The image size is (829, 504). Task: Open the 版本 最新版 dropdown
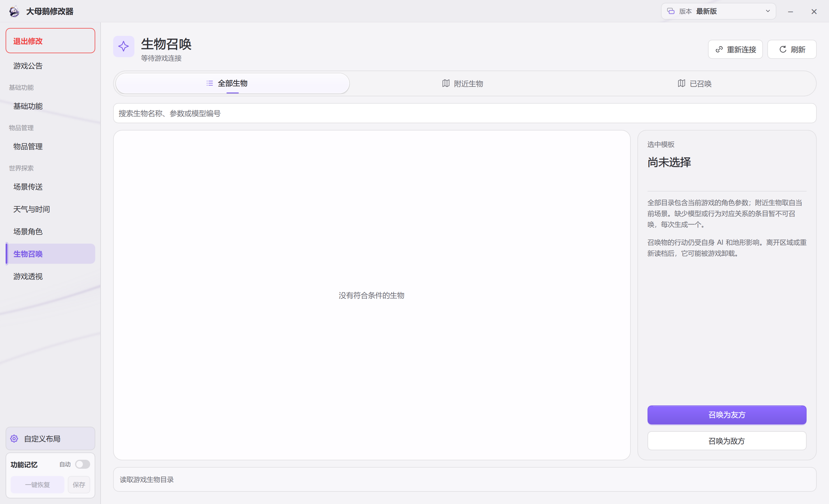pos(718,11)
